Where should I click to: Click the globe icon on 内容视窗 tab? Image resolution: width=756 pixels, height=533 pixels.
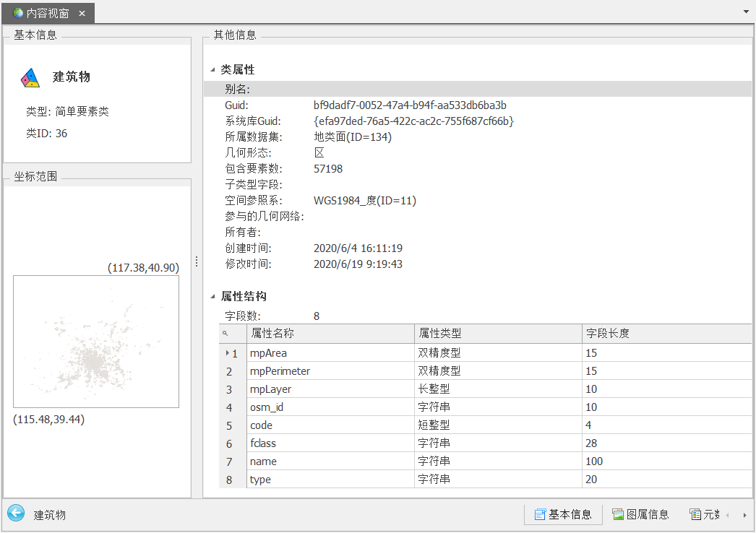pyautogui.click(x=17, y=13)
